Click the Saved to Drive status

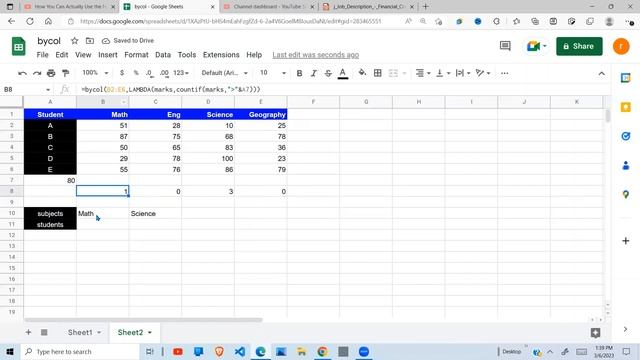(128, 40)
